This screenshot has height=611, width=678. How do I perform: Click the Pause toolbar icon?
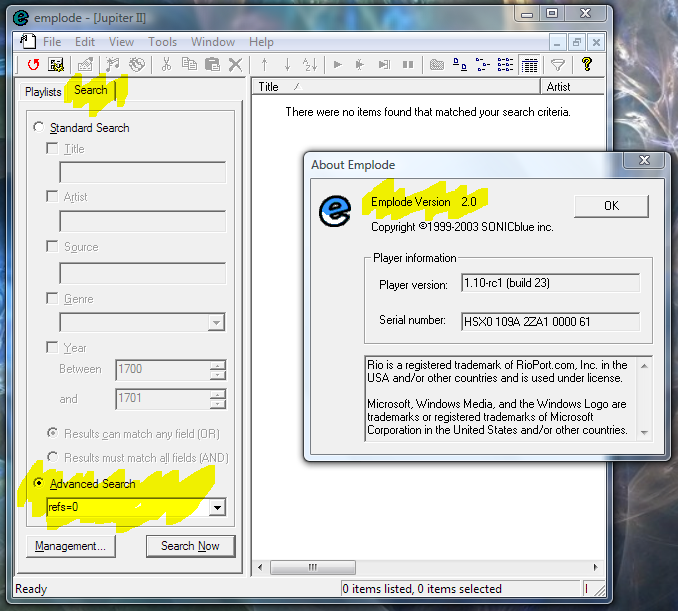coord(407,65)
